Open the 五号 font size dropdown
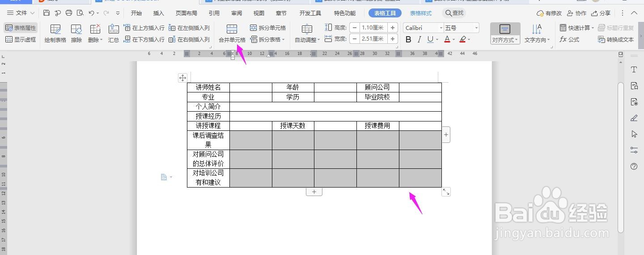The width and height of the screenshot is (644, 255). 476,28
